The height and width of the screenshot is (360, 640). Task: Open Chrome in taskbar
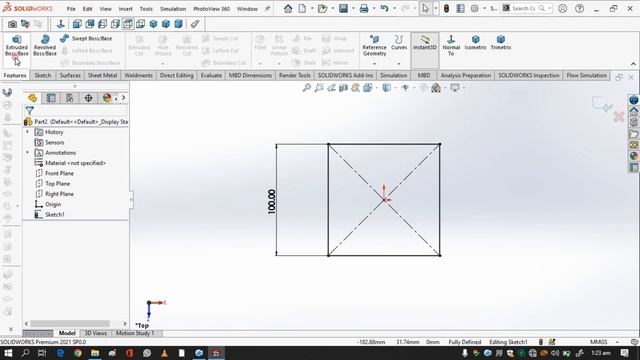78,353
